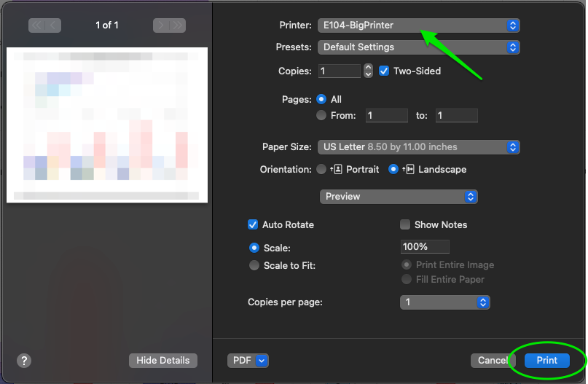The image size is (588, 384).
Task: Select the Portrait orientation icon
Action: [337, 170]
